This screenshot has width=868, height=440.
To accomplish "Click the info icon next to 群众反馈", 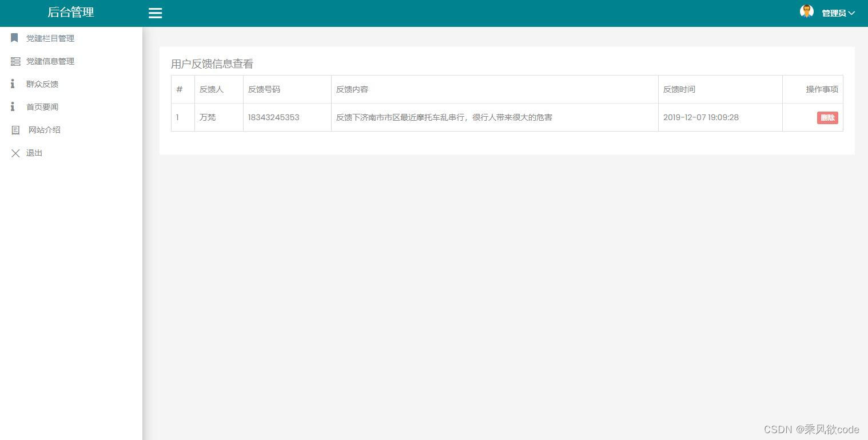I will 13,84.
